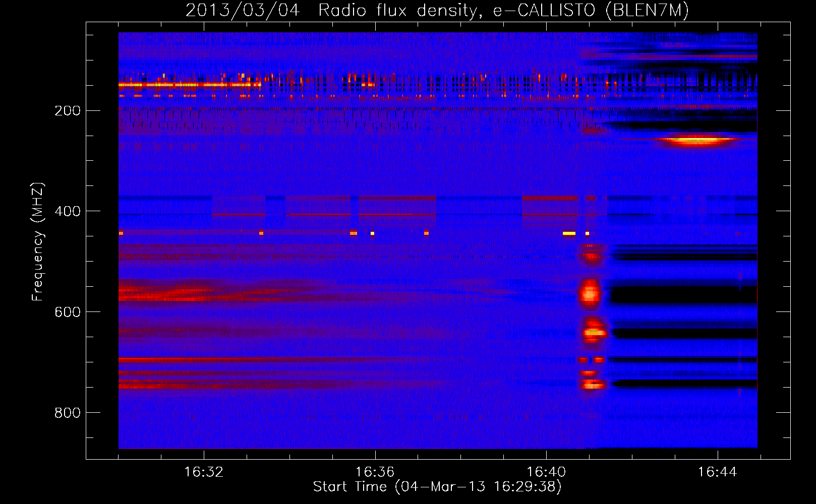
Task: Click the bright yellow burst near 270 MHz
Action: (697, 141)
